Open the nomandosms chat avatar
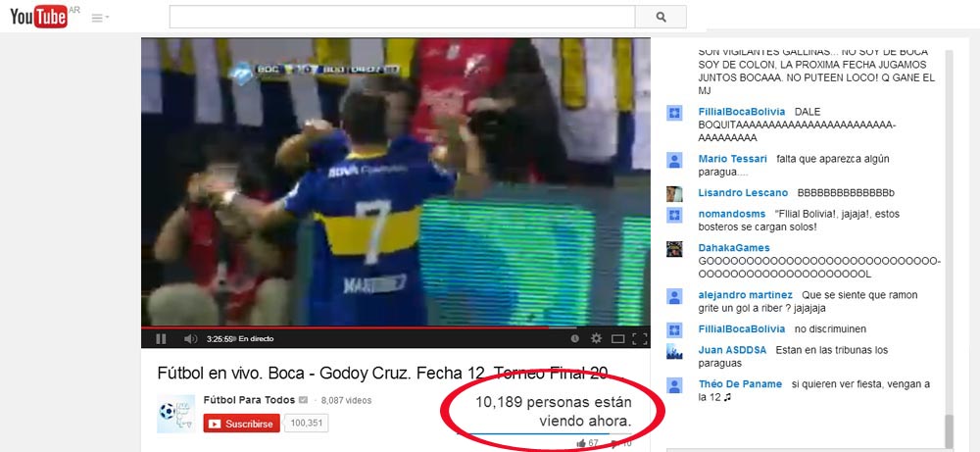Screen dimensions: 980x452 pyautogui.click(x=674, y=215)
